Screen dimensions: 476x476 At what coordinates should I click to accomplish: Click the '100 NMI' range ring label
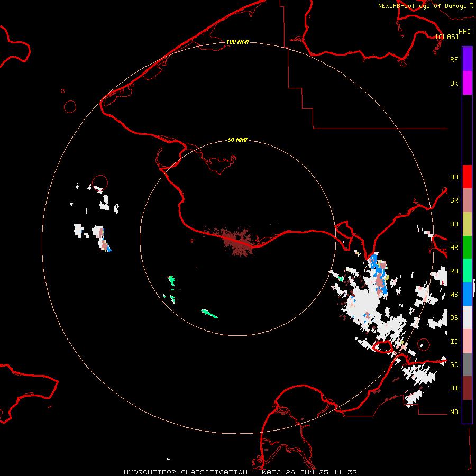237,42
